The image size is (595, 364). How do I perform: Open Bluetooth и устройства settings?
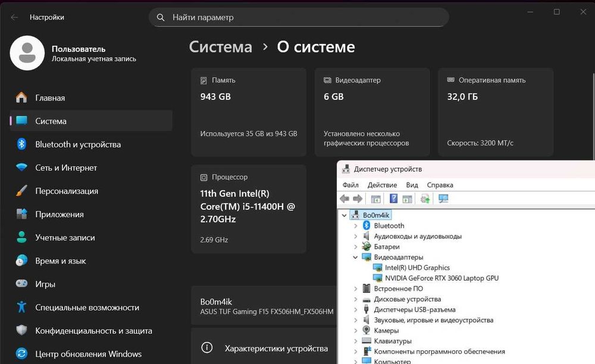click(91, 145)
